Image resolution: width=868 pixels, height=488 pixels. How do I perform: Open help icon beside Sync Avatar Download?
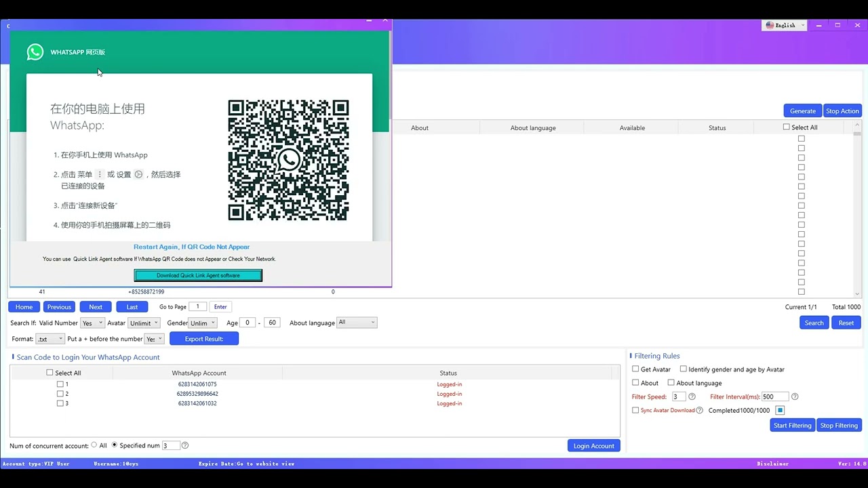pos(700,410)
